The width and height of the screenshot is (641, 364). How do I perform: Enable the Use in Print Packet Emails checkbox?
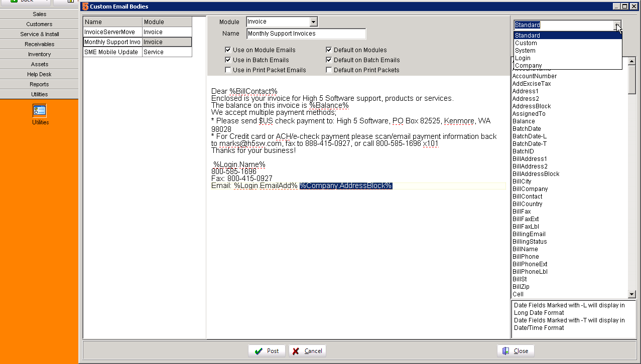[x=228, y=70]
